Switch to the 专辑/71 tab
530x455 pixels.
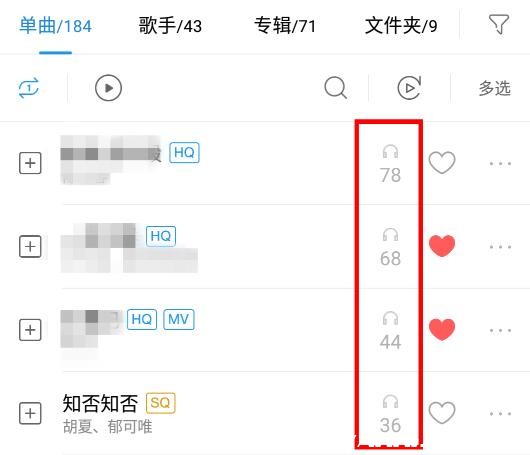pos(285,26)
